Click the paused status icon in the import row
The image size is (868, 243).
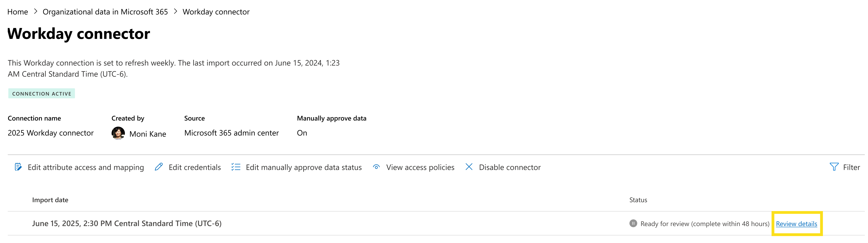(x=634, y=223)
